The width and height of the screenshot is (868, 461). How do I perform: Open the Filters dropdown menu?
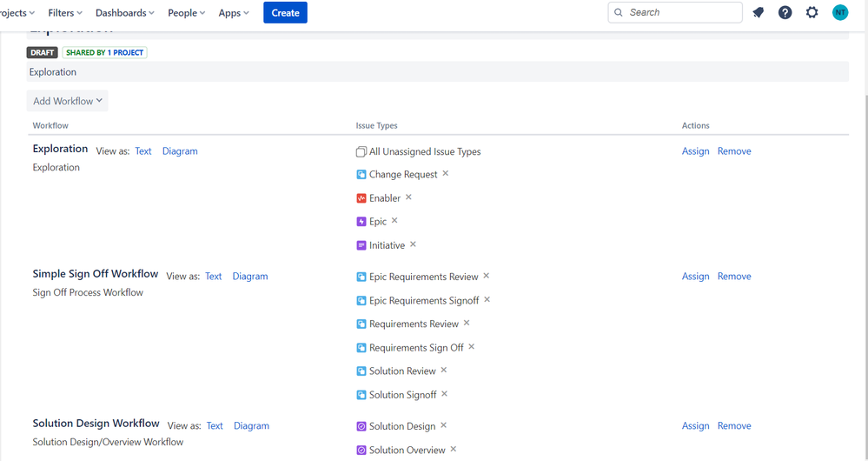point(66,13)
